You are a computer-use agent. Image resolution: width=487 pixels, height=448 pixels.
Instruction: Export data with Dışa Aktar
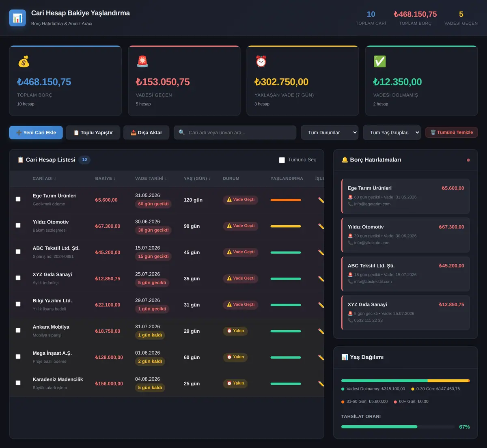coord(146,133)
